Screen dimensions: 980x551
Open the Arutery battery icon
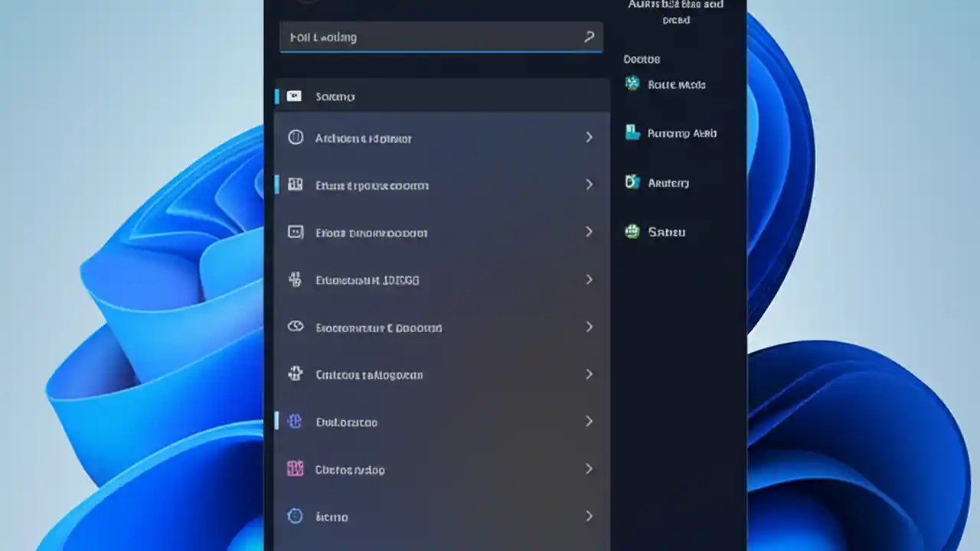(x=632, y=182)
